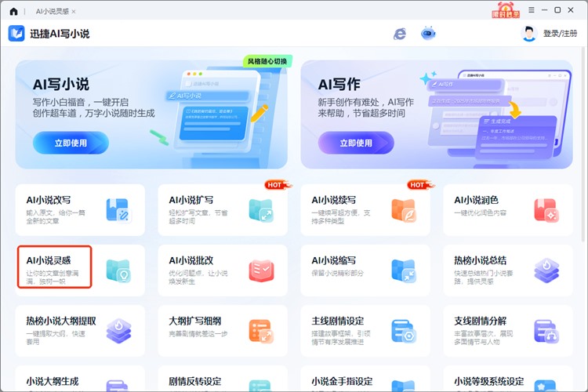Close the AI小说灵感 tab
This screenshot has width=588, height=392.
[x=74, y=12]
